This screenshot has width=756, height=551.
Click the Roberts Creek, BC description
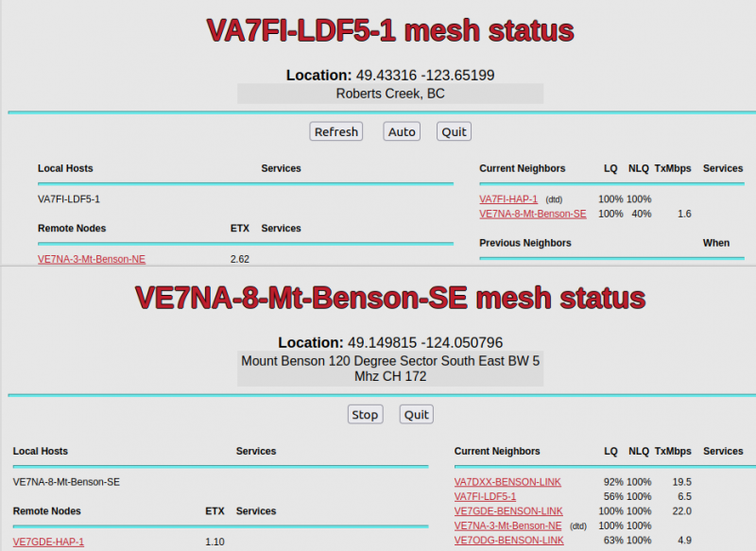click(x=390, y=94)
